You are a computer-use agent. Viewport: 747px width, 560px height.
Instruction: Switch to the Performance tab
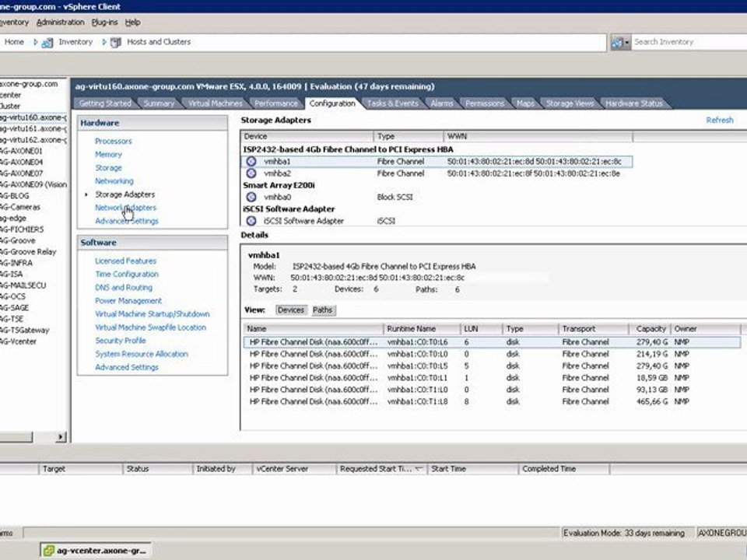click(x=275, y=103)
